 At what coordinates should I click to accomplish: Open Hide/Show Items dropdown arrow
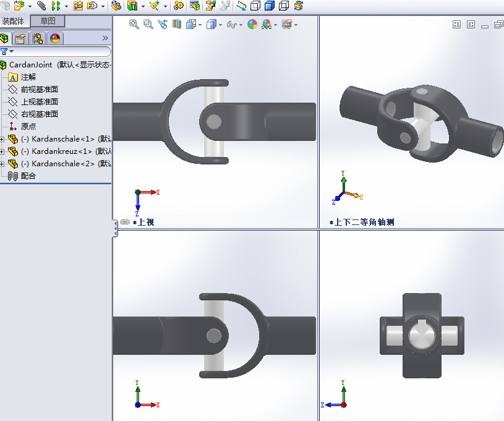(x=241, y=25)
